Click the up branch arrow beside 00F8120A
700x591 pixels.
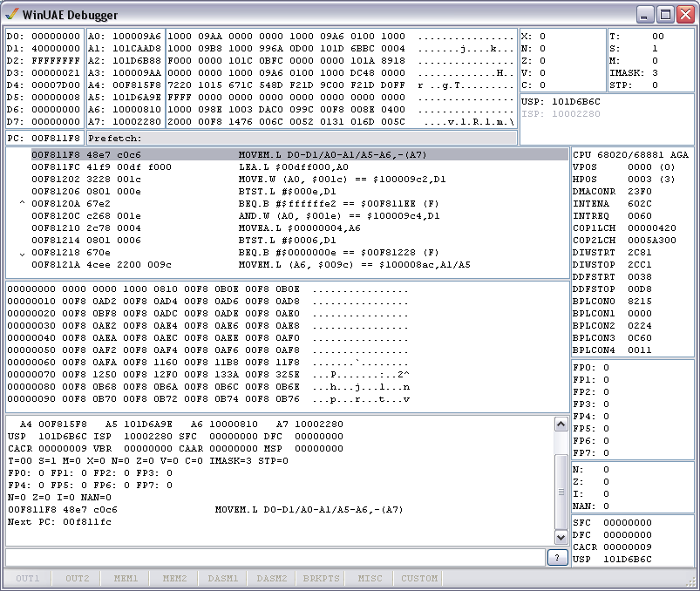coord(22,203)
